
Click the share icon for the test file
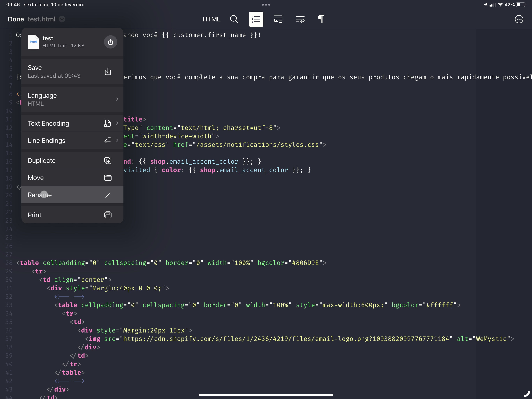pyautogui.click(x=110, y=42)
